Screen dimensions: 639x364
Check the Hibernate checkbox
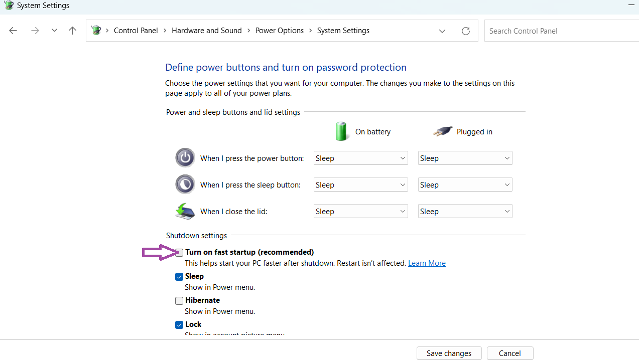(179, 301)
